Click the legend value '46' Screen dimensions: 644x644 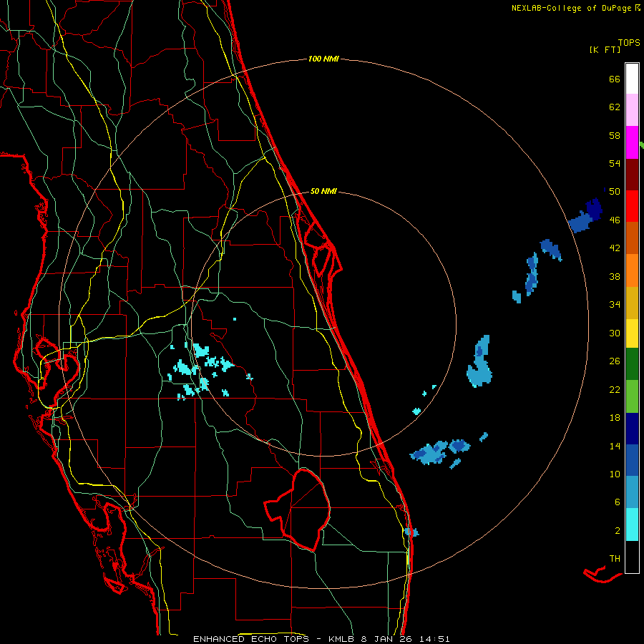tap(615, 220)
